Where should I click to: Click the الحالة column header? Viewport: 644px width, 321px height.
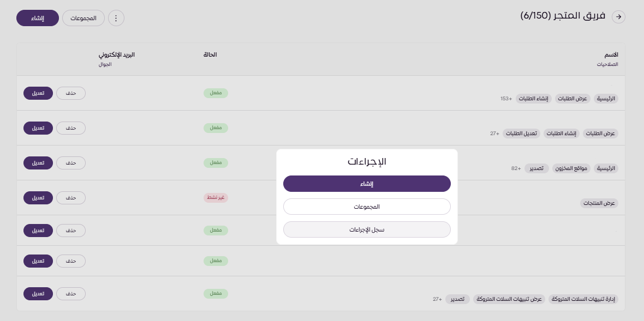coord(210,54)
